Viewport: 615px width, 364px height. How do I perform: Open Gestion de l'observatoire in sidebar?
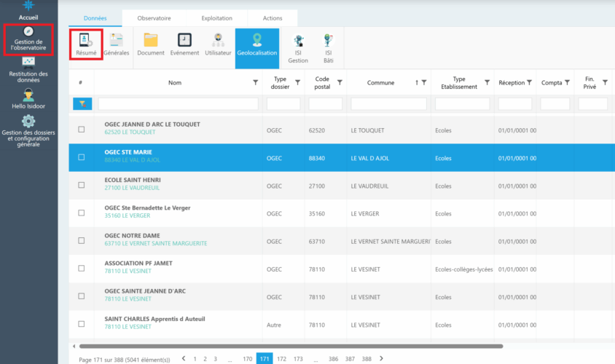28,40
